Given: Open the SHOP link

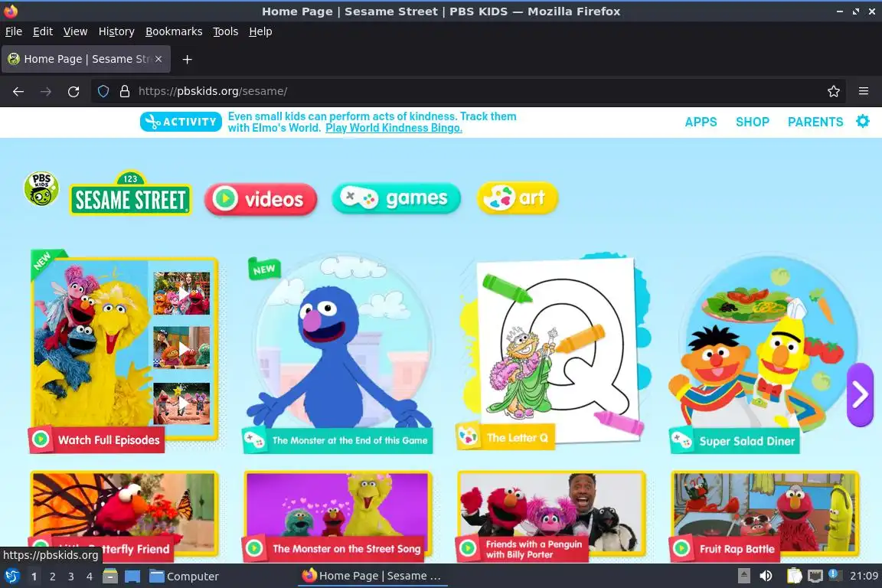Looking at the screenshot, I should pos(752,122).
